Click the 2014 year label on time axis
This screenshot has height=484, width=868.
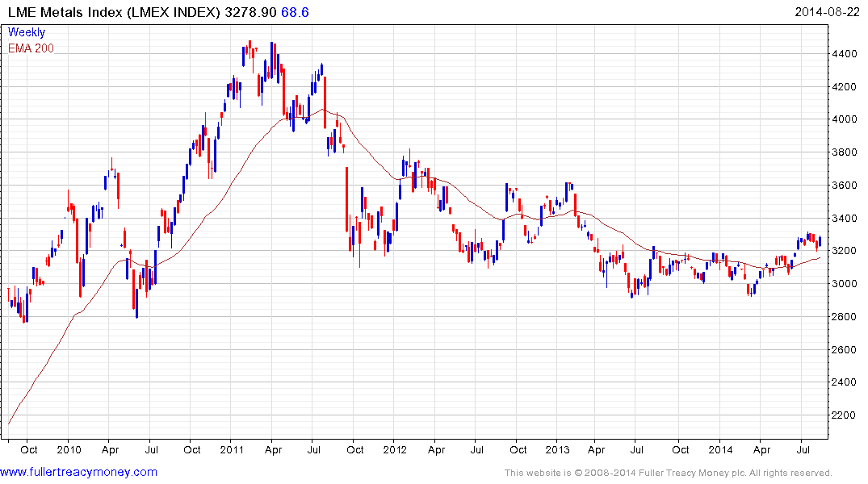point(720,449)
